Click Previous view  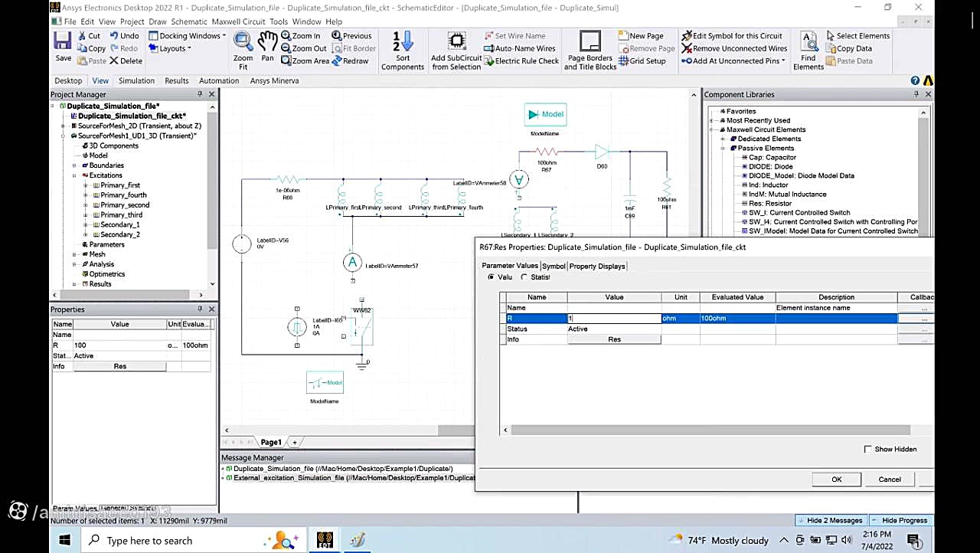351,36
